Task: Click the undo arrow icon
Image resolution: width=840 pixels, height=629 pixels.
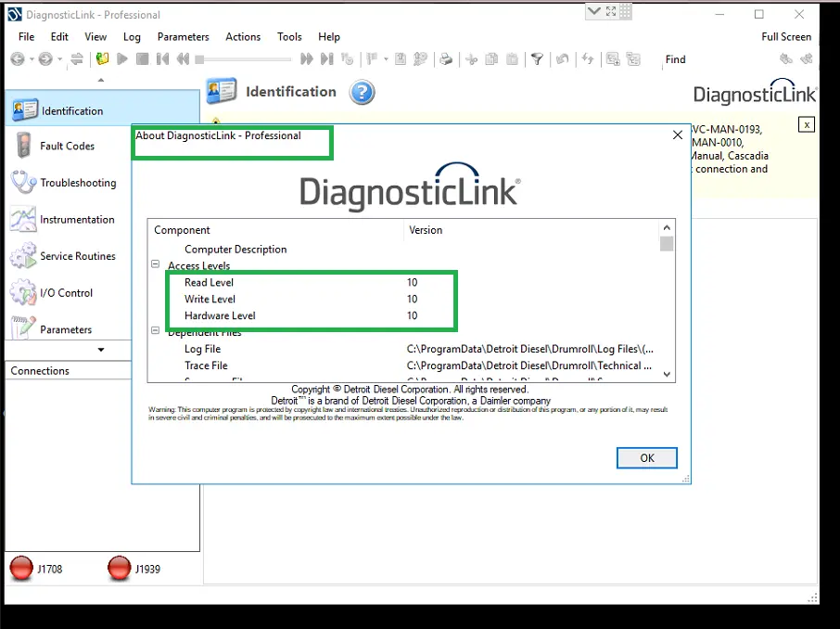Action: (562, 59)
